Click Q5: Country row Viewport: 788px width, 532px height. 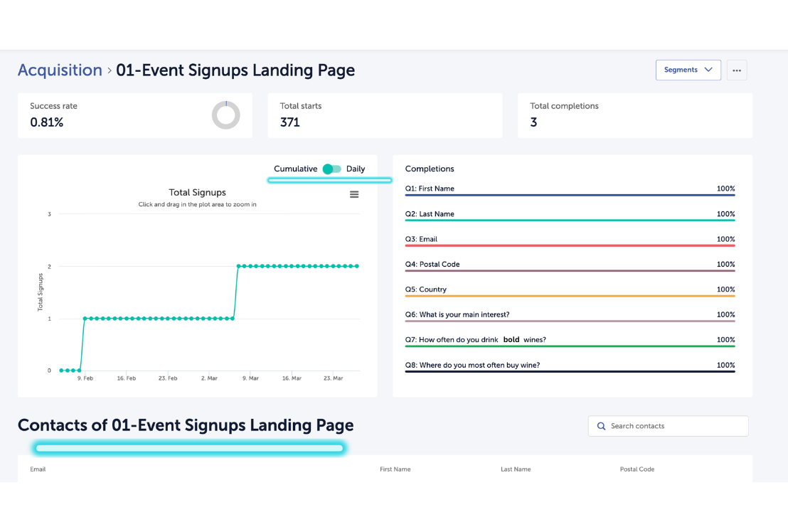570,290
